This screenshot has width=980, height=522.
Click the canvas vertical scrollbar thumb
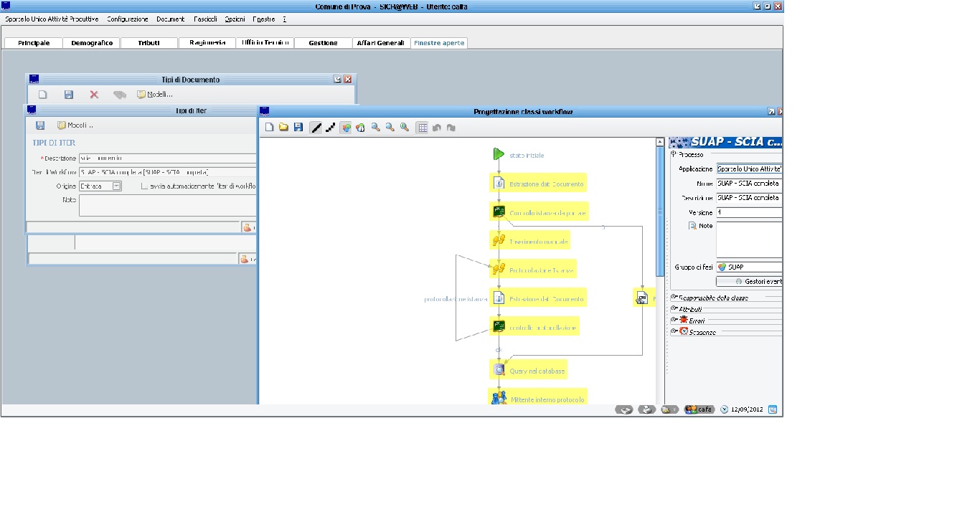tap(660, 212)
